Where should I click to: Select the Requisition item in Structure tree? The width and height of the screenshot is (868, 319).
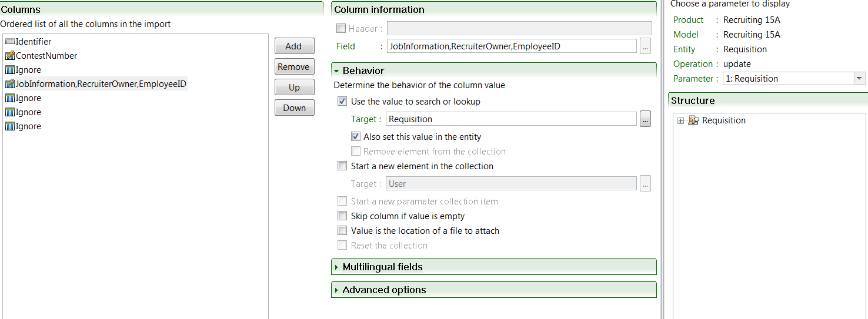click(724, 120)
